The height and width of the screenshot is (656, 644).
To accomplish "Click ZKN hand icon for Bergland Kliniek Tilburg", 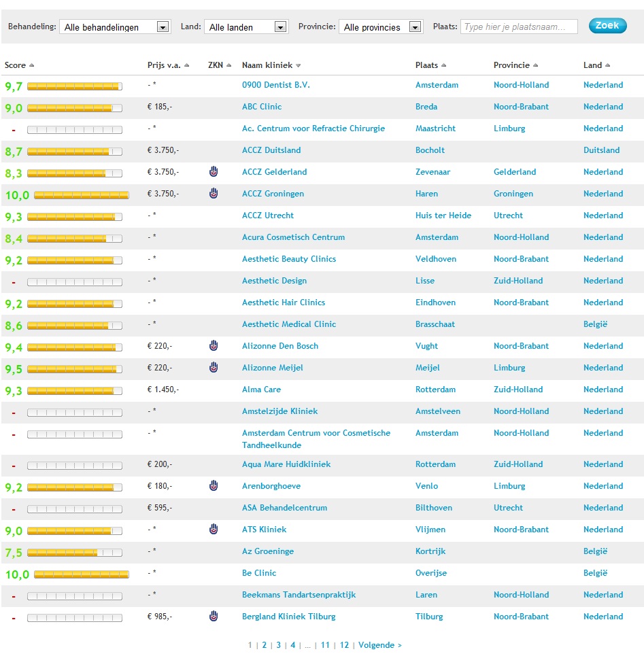I will pos(214,617).
